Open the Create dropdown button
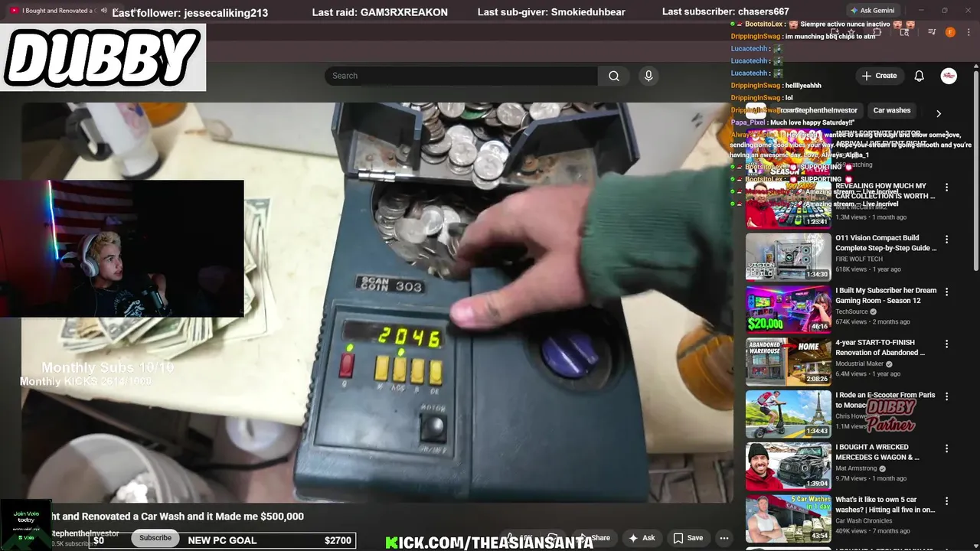This screenshot has height=551, width=980. tap(879, 76)
